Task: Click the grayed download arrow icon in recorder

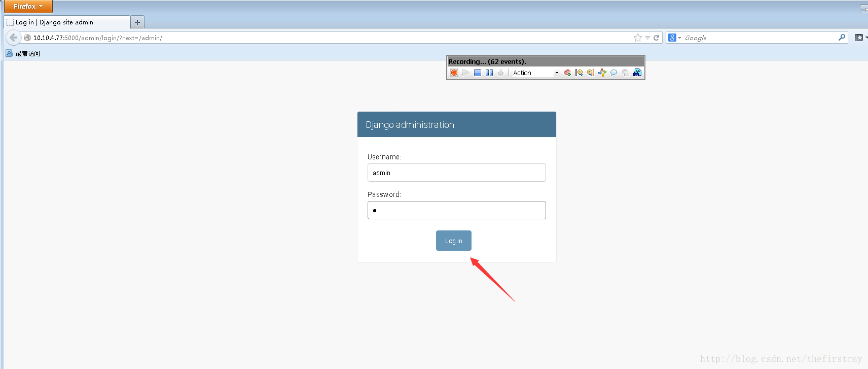Action: point(501,73)
